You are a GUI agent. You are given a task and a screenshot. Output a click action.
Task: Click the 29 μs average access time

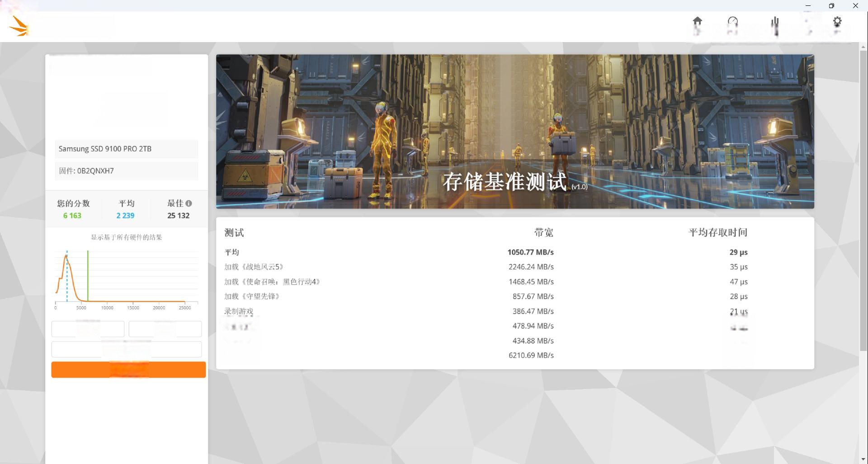739,252
